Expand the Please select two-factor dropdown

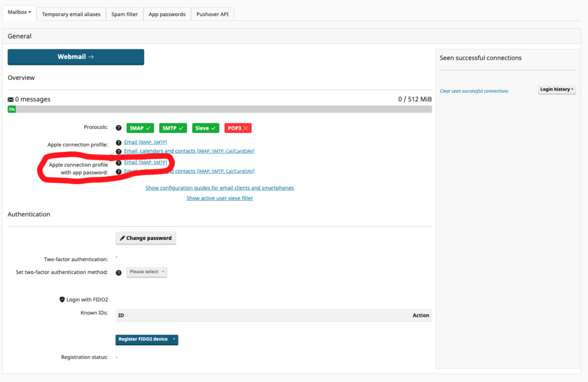[146, 272]
